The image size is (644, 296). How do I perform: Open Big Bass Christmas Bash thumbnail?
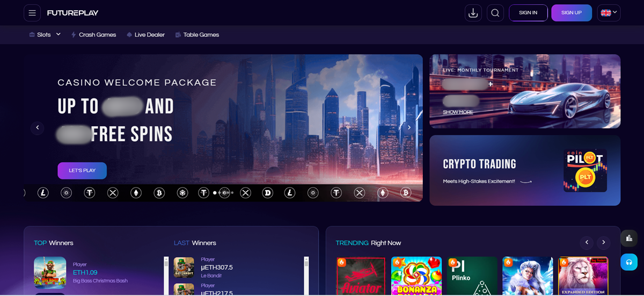point(50,272)
